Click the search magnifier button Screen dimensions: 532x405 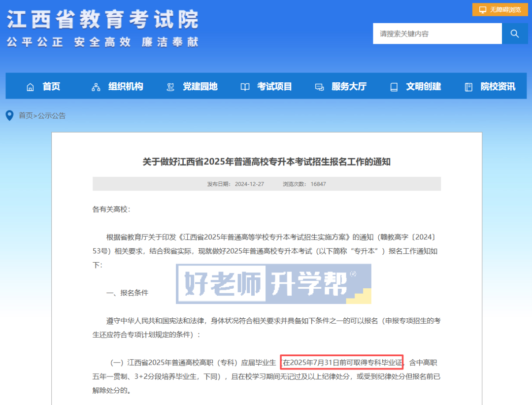pos(515,34)
